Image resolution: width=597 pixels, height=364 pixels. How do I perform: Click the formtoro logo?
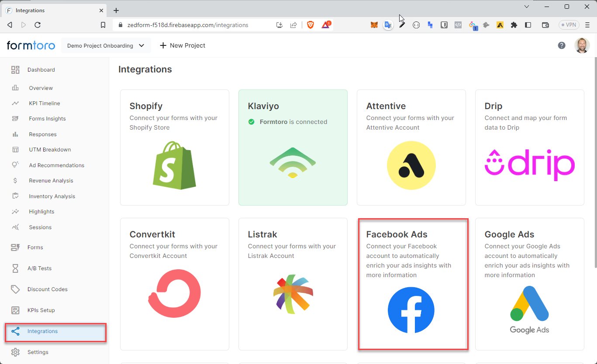click(x=31, y=45)
